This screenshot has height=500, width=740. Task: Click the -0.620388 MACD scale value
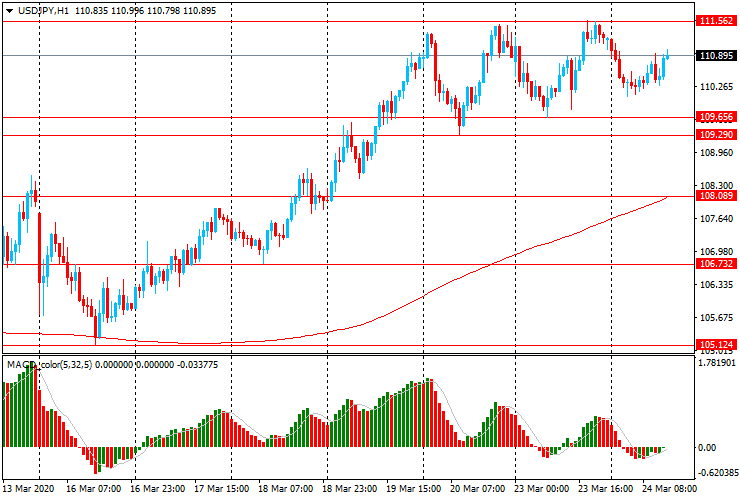click(x=717, y=473)
